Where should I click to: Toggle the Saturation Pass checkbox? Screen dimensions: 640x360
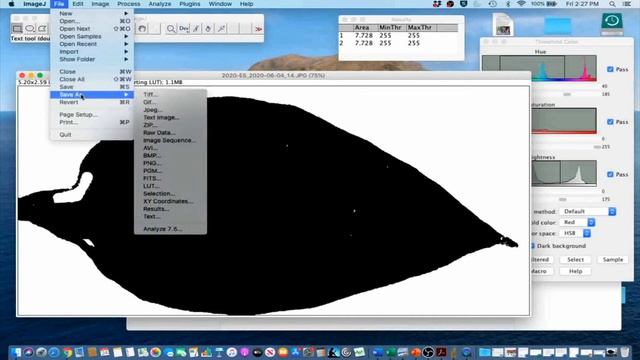610,122
